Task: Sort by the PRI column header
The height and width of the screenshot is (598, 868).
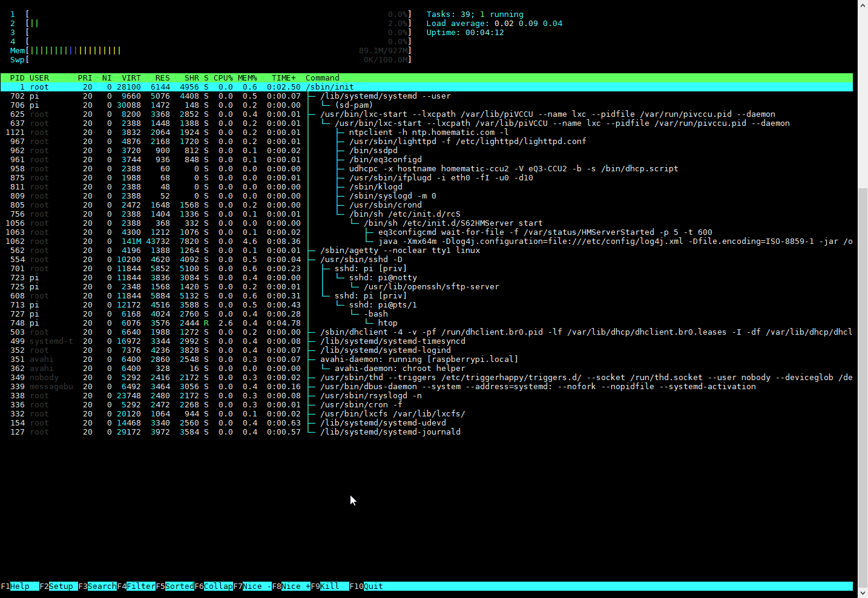Action: 85,78
